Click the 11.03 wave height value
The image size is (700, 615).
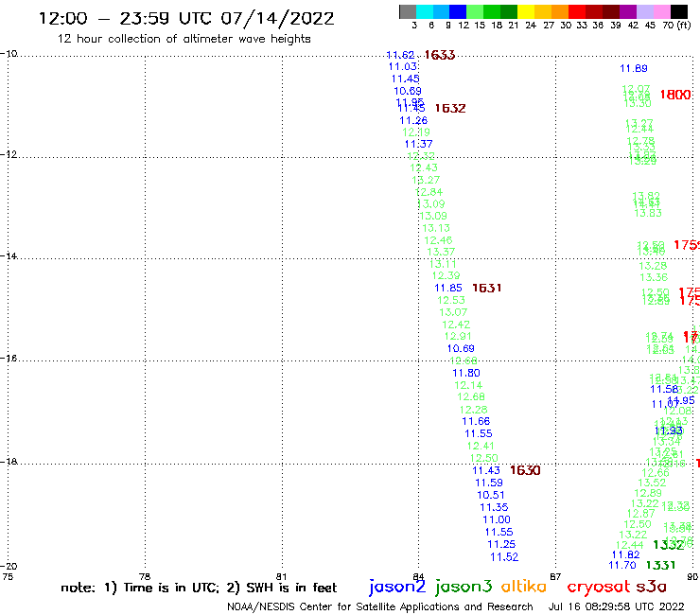click(402, 66)
